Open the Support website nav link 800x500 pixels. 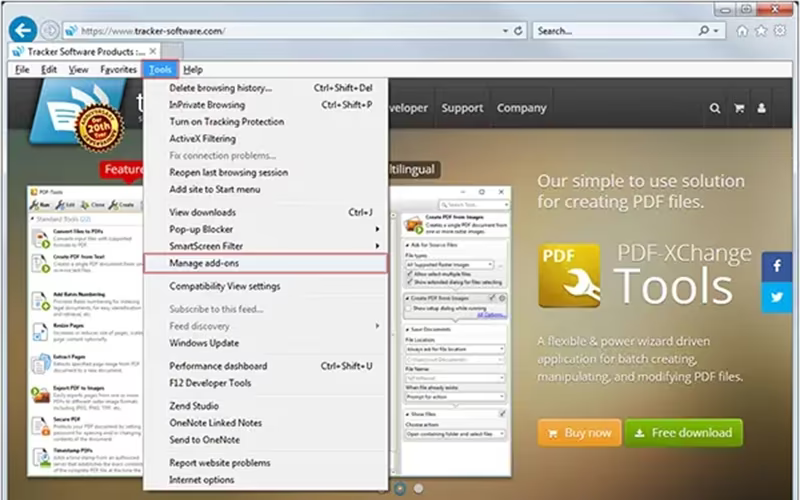tap(462, 108)
